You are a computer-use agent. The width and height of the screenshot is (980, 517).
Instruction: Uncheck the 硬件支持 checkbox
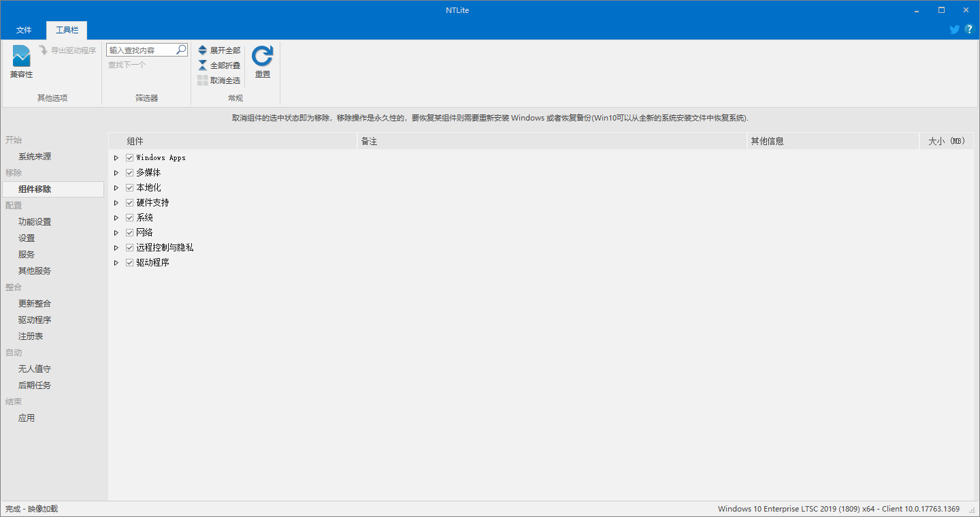[129, 203]
